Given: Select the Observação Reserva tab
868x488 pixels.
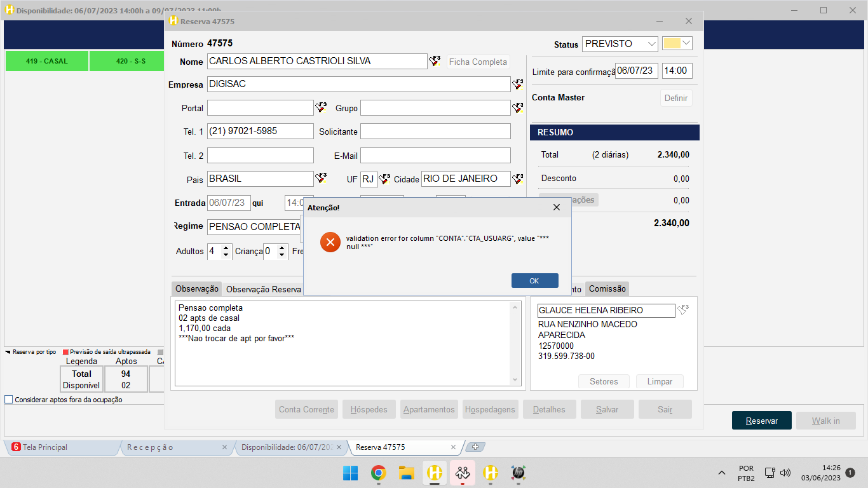Looking at the screenshot, I should (263, 289).
